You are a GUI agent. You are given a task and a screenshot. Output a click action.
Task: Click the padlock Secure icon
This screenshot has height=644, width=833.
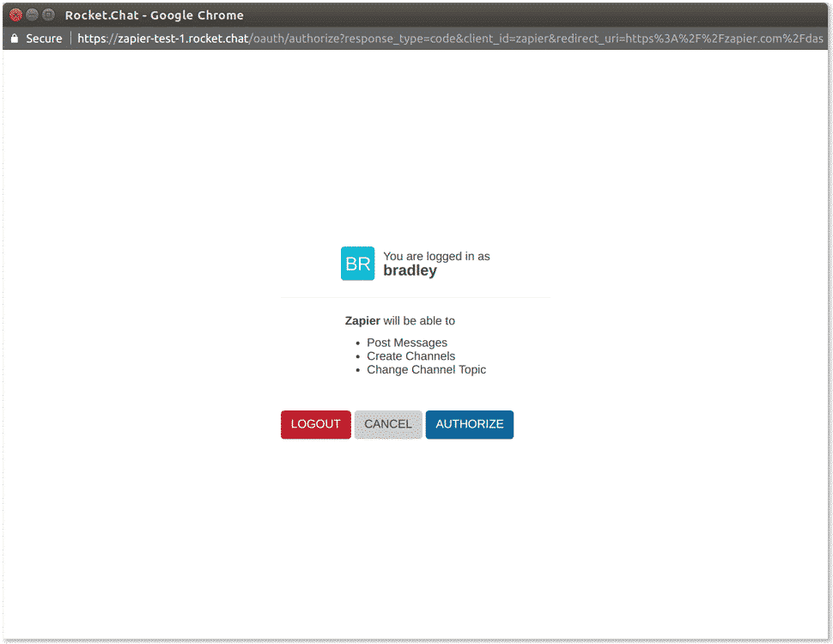tap(15, 39)
